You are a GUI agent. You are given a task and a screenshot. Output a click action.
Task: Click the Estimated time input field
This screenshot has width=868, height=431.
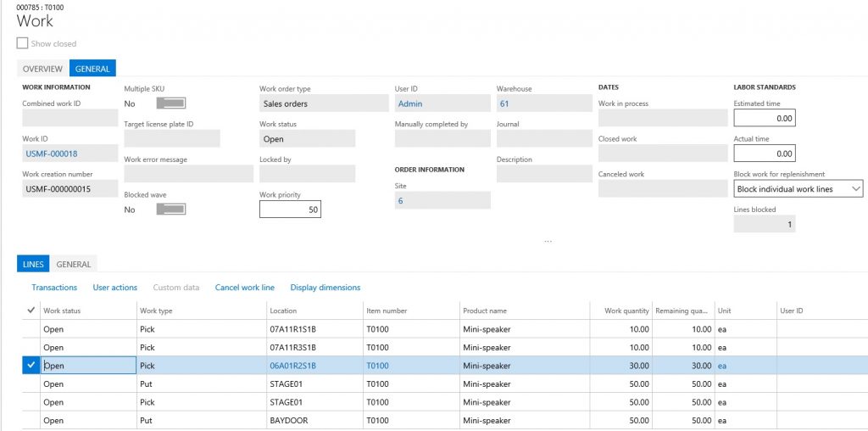click(764, 119)
